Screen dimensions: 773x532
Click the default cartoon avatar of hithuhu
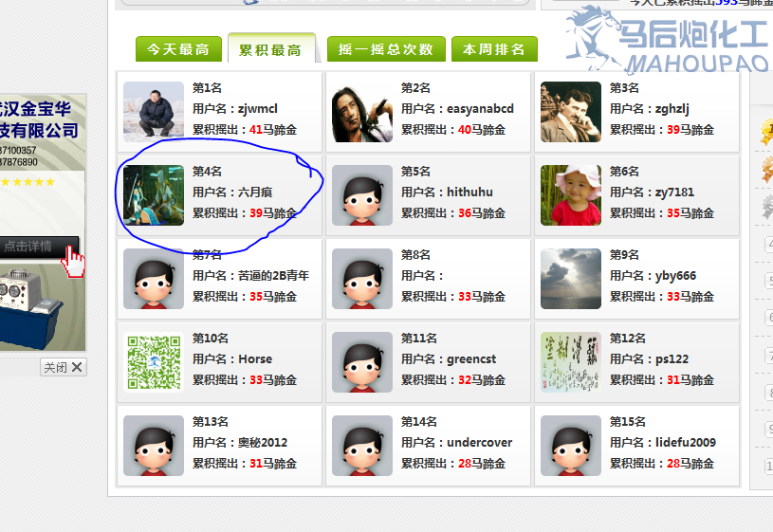(362, 195)
